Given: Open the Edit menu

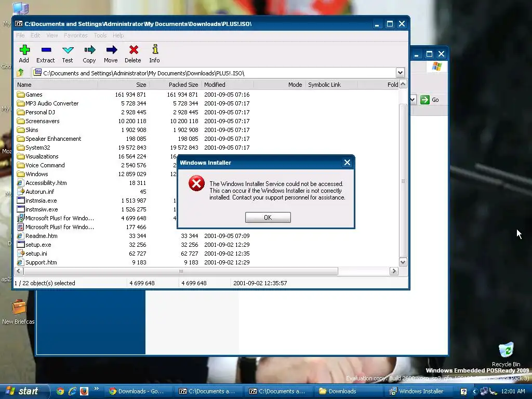Looking at the screenshot, I should [x=35, y=35].
